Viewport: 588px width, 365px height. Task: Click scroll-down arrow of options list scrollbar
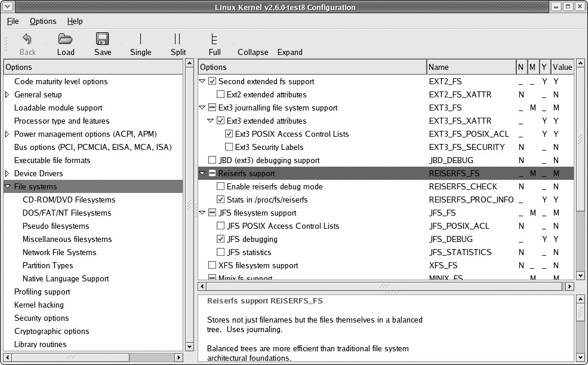(x=580, y=275)
